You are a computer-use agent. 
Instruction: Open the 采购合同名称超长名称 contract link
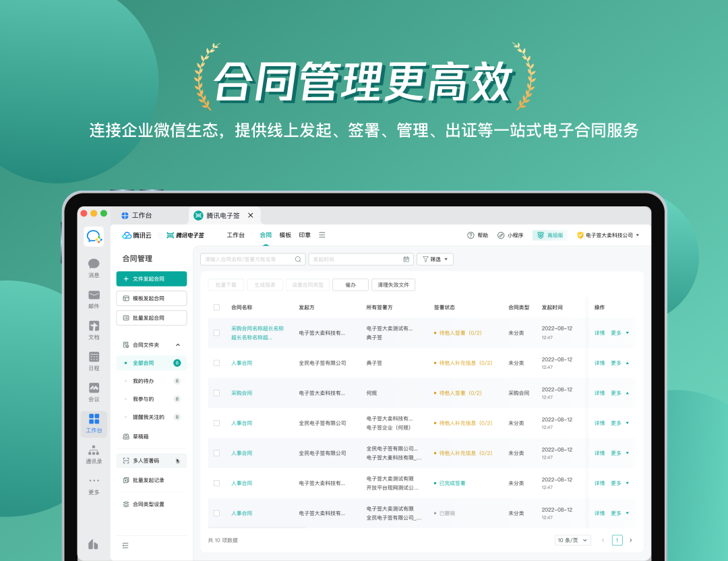point(257,333)
